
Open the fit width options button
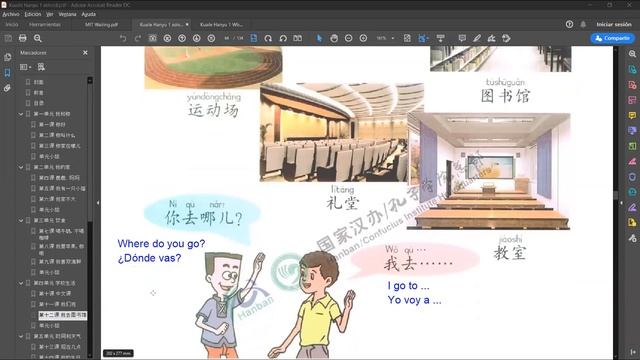(423, 38)
